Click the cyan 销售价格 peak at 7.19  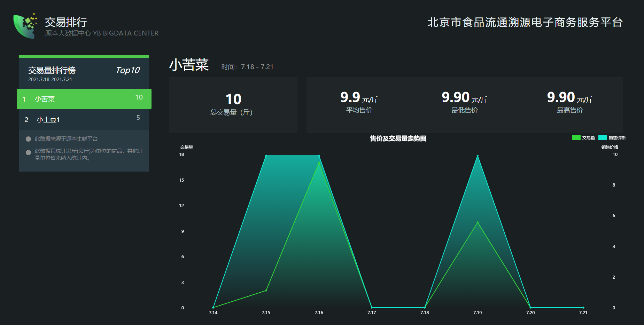[478, 156]
